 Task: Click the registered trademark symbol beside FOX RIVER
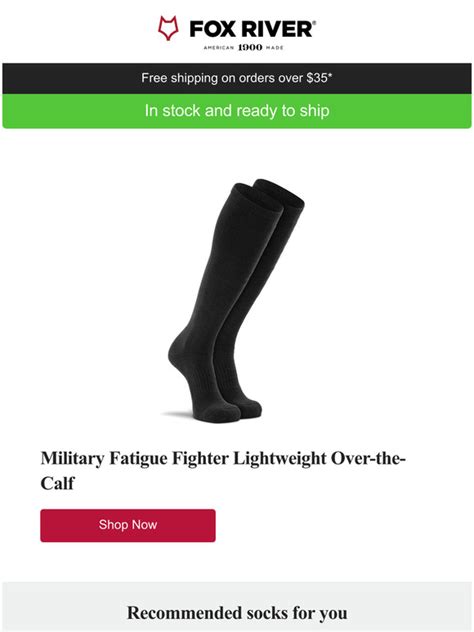coord(314,23)
